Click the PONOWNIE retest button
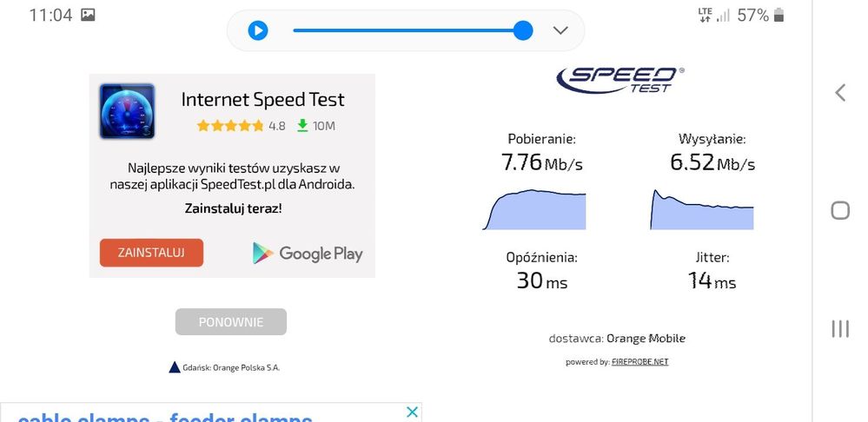The image size is (868, 422). (x=230, y=321)
